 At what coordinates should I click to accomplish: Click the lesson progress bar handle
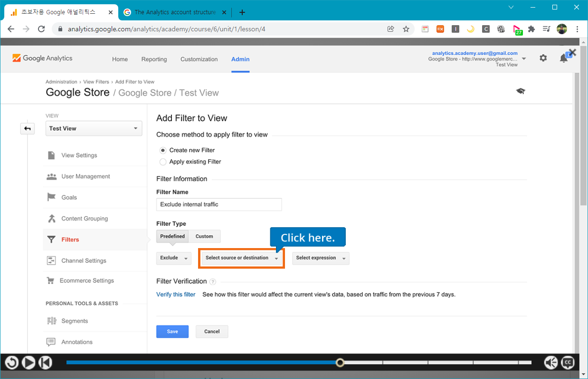pos(340,363)
